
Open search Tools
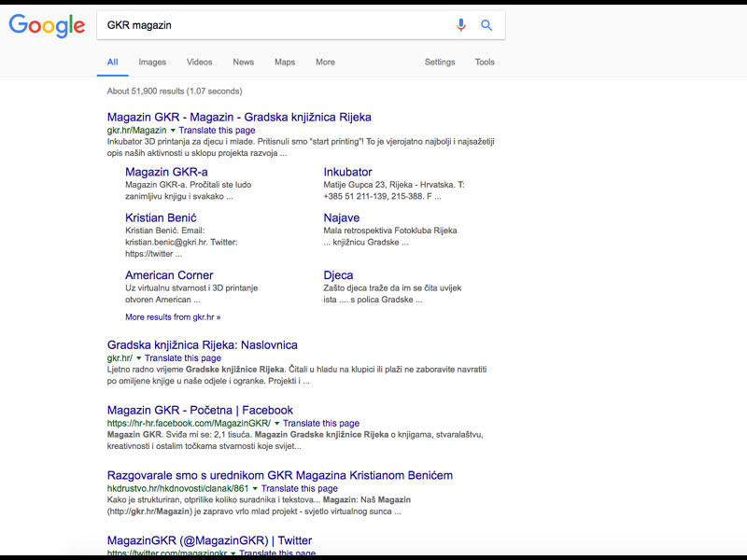coord(485,62)
